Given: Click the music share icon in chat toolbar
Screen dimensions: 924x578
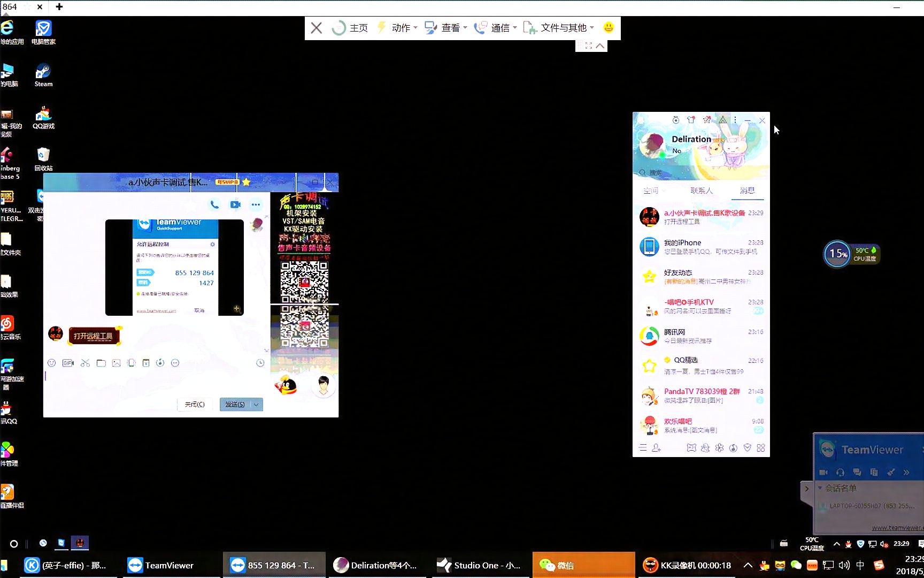Looking at the screenshot, I should (x=160, y=363).
